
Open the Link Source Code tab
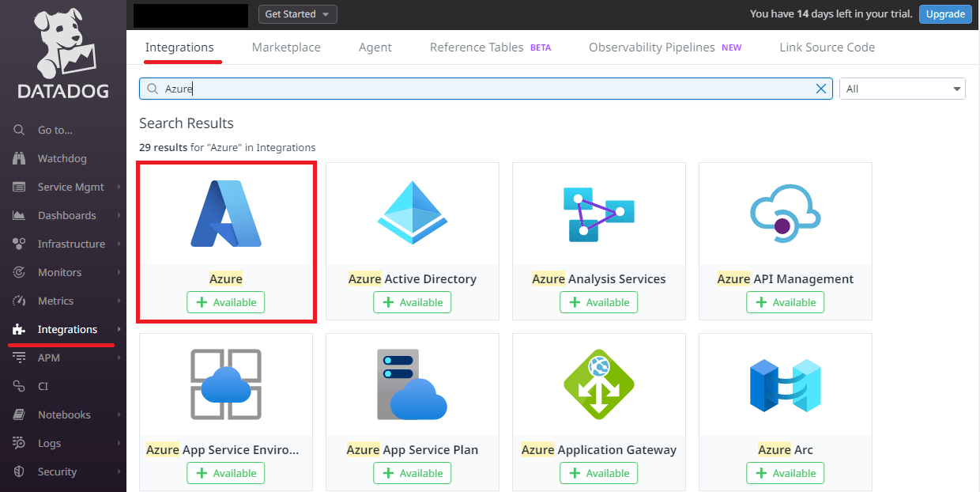click(x=827, y=47)
